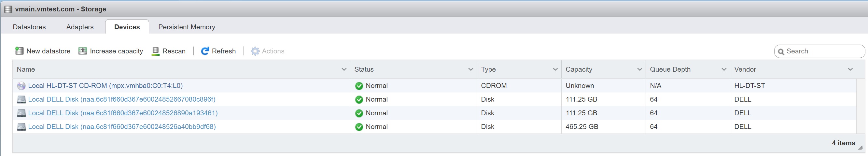Click the Refresh arrow icon

tap(204, 51)
